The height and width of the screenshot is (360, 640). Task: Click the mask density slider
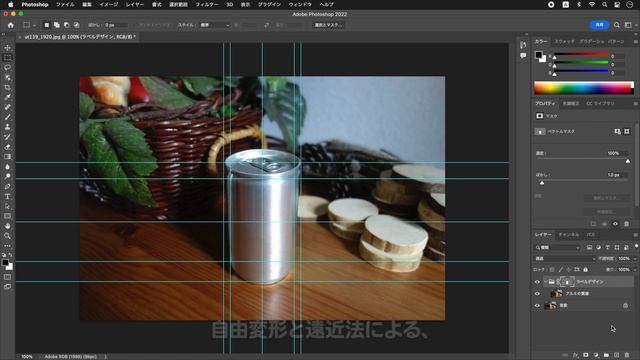tap(582, 160)
